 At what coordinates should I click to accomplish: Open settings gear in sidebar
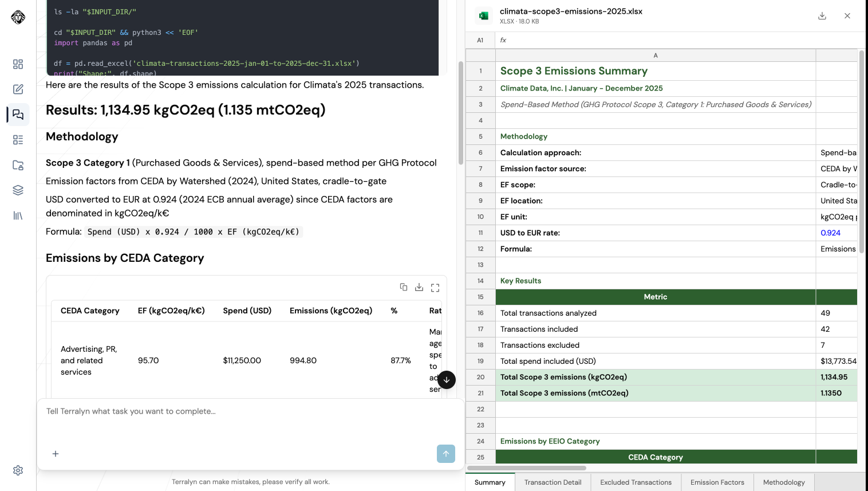click(x=18, y=470)
